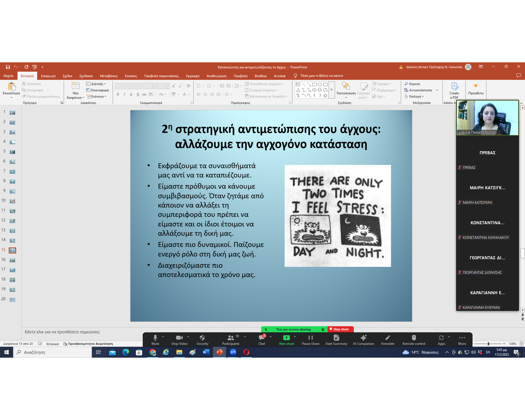This screenshot has width=525, height=420.
Task: Adjust the zoom level slider in status bar
Action: [488, 344]
